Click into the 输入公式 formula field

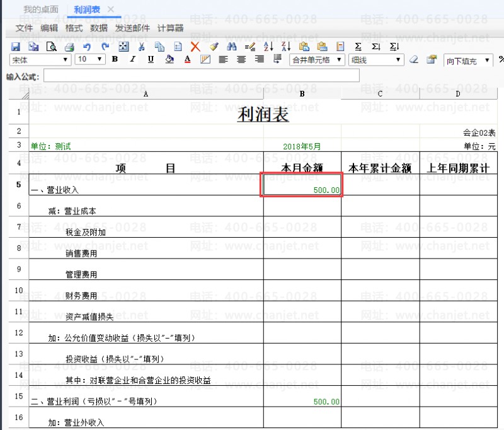point(202,75)
